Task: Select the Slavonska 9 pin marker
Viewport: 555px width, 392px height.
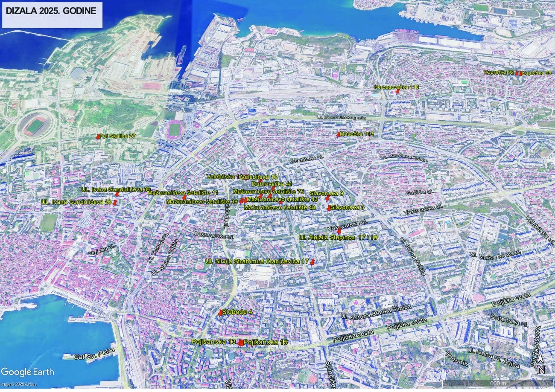Action: point(327,197)
